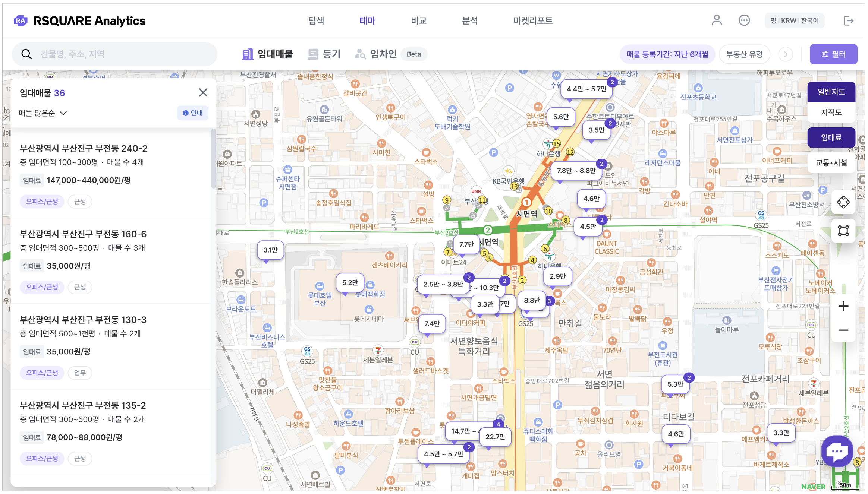Expand the 매물 많은순 sort dropdown
Screen dimensions: 868x494
pos(43,113)
